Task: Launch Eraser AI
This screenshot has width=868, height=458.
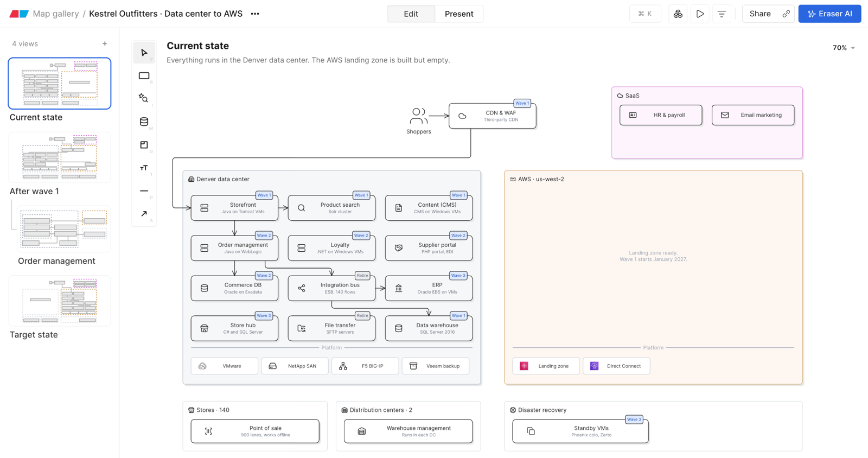Action: coord(829,14)
